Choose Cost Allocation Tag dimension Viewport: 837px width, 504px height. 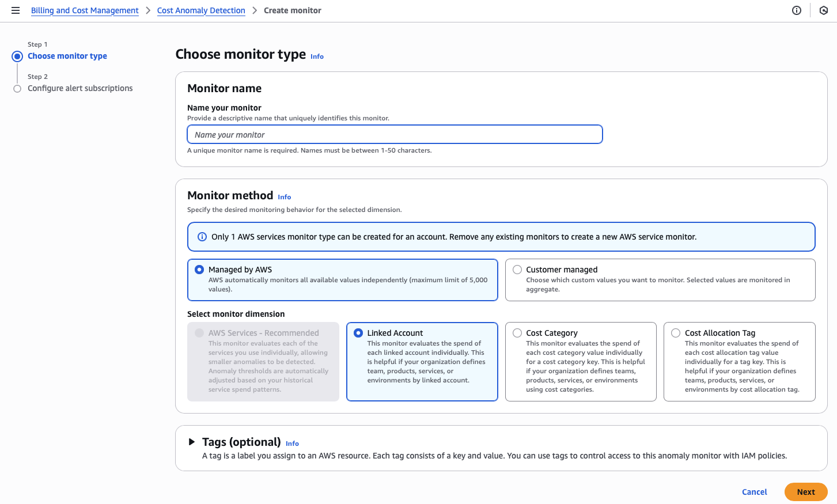pos(676,333)
